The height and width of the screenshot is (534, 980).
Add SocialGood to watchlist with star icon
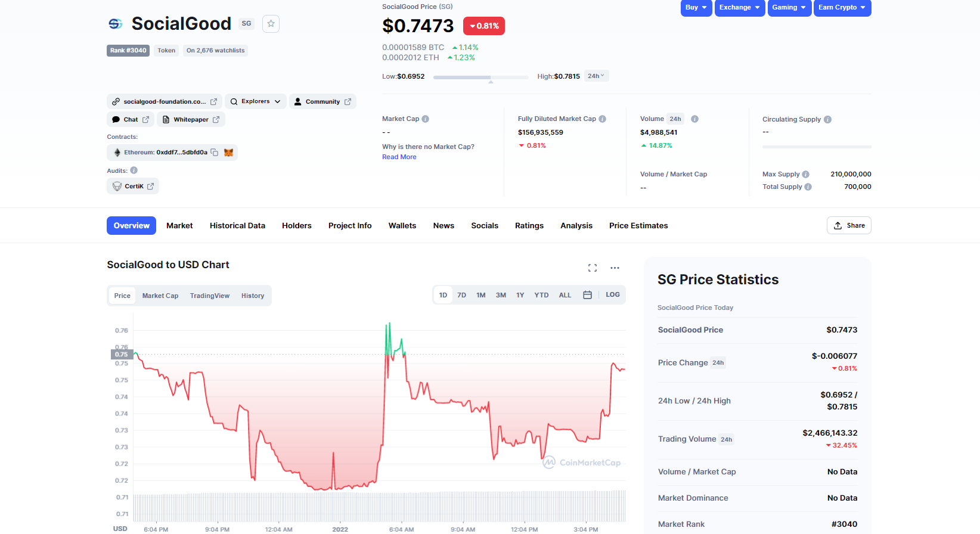[271, 24]
